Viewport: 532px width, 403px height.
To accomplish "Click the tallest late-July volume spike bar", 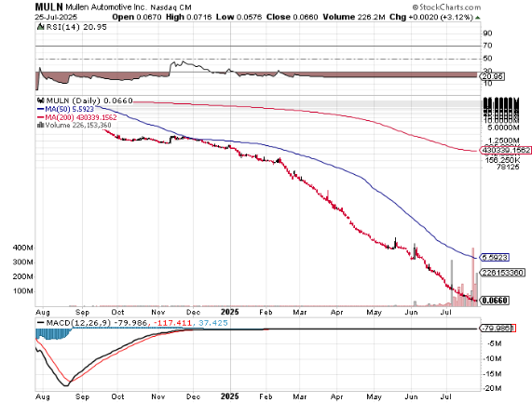I will click(x=473, y=277).
